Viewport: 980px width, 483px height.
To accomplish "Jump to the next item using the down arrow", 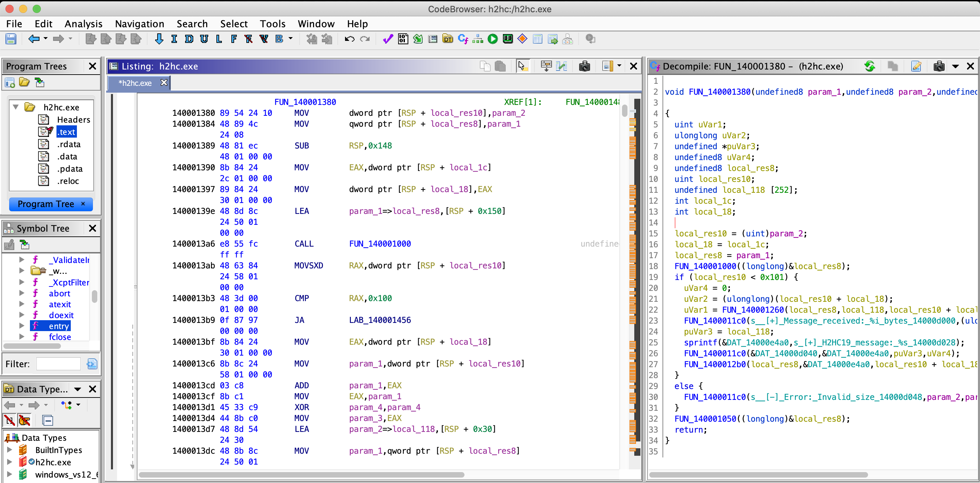I will [x=159, y=39].
